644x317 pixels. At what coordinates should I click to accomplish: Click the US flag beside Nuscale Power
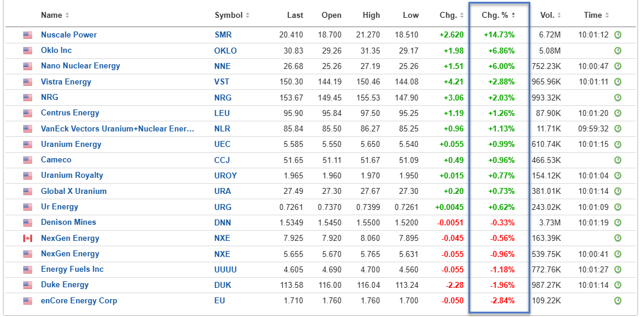[x=27, y=35]
